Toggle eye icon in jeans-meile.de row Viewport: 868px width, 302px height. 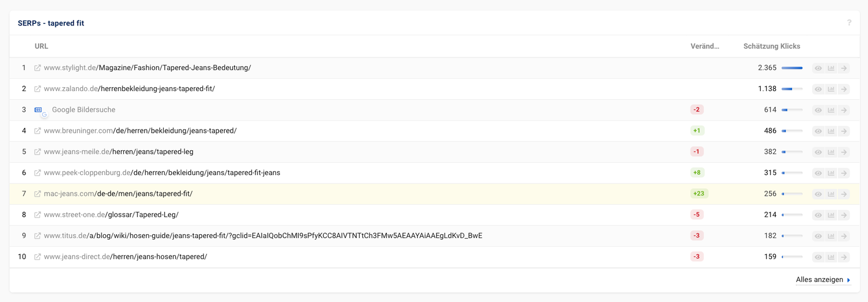[818, 152]
